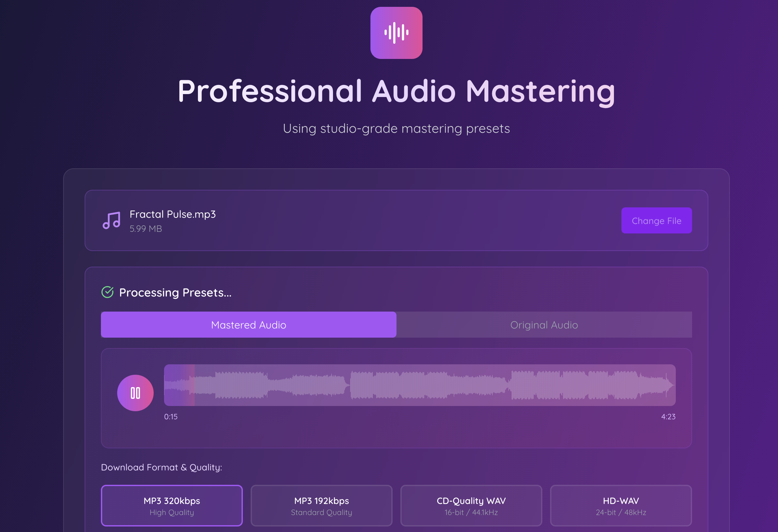Click the 4:23 total duration label
Screen dimensions: 778x532
pos(668,416)
